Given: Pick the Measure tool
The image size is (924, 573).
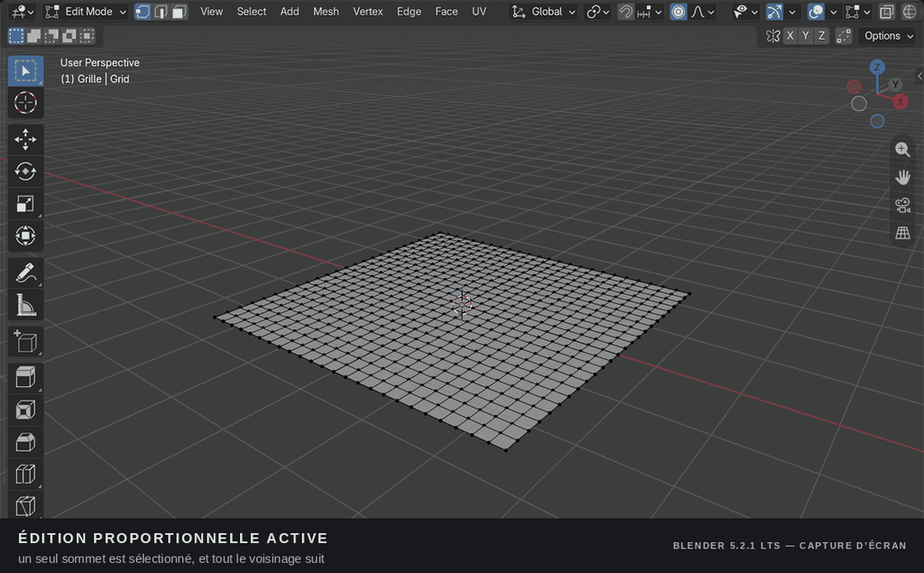Looking at the screenshot, I should click(25, 305).
